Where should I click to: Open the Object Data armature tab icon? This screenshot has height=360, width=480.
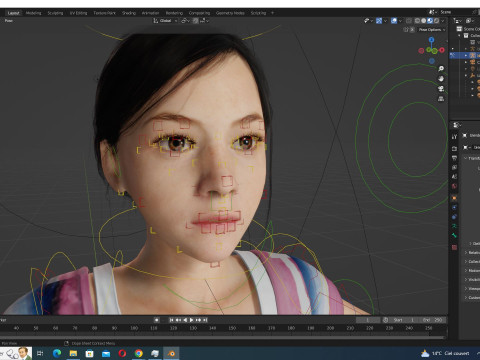pyautogui.click(x=454, y=226)
